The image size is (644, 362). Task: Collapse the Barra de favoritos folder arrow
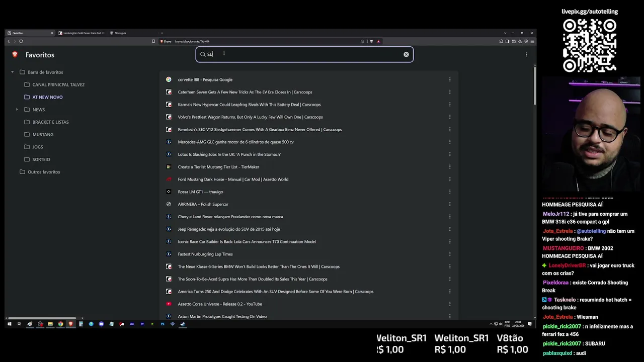(x=13, y=72)
